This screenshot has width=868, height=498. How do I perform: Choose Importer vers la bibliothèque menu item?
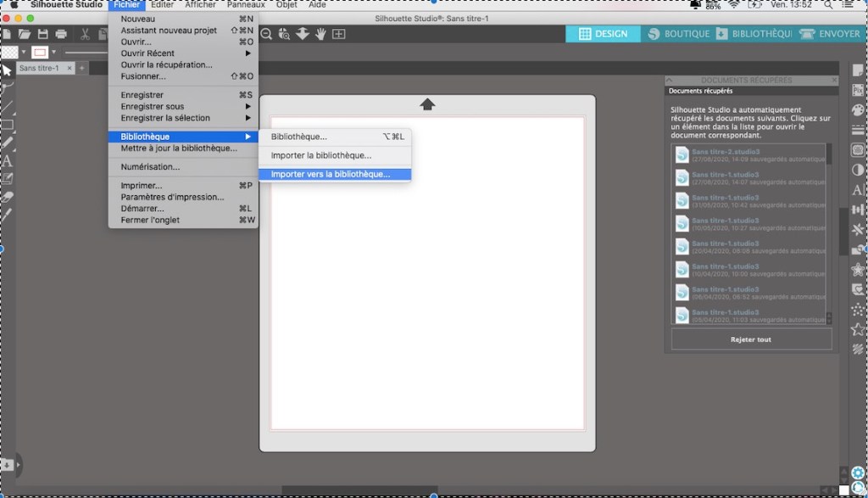point(331,175)
